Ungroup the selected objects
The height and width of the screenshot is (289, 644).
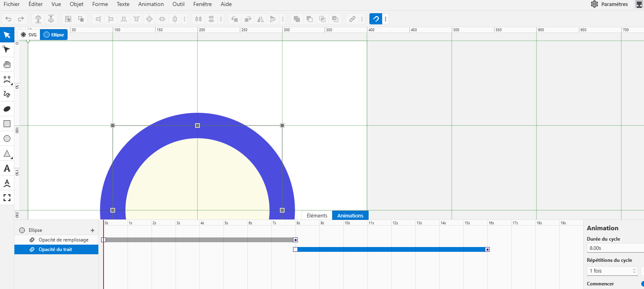(81, 19)
